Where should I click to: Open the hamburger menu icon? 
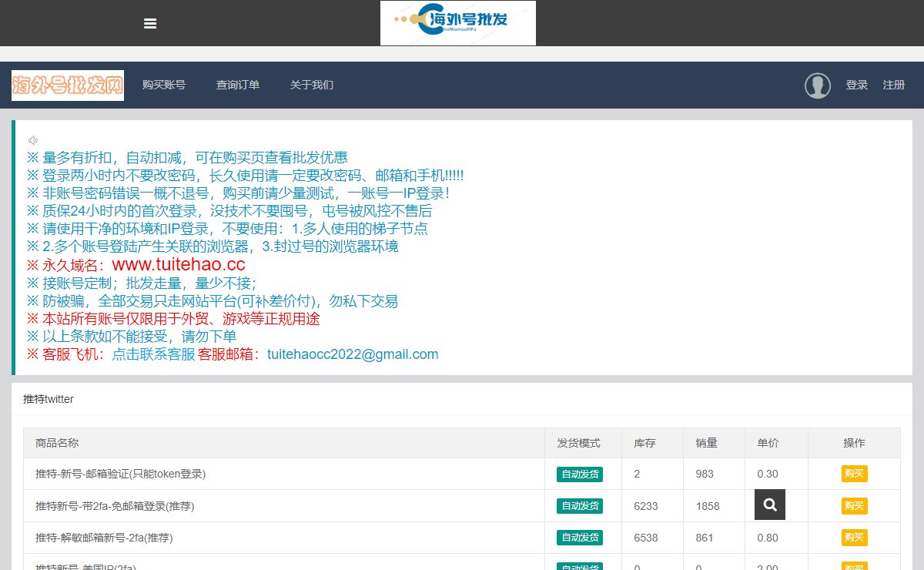tap(150, 23)
